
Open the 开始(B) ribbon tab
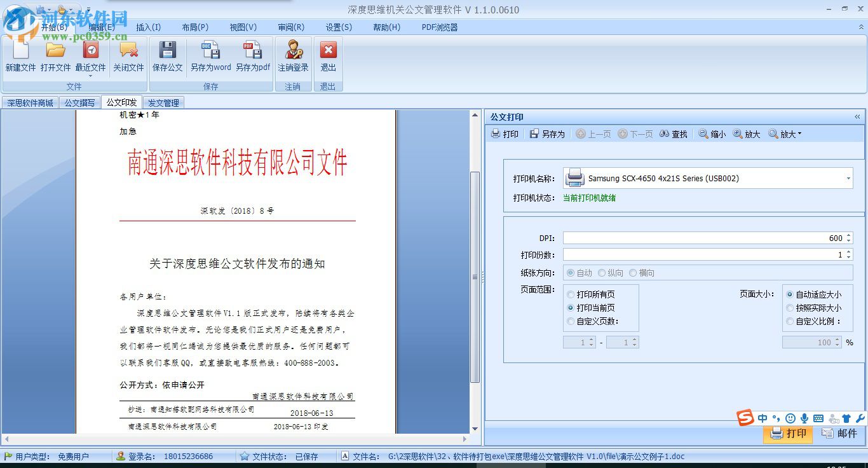(55, 27)
